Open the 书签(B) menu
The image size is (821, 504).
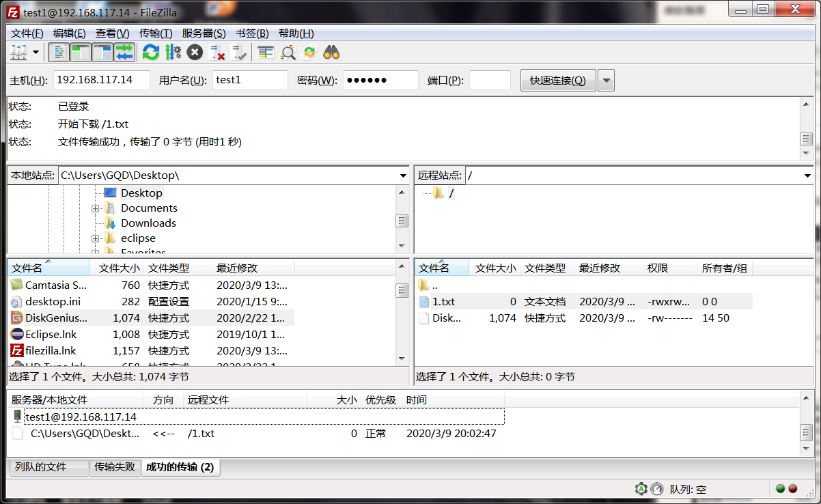click(x=252, y=33)
